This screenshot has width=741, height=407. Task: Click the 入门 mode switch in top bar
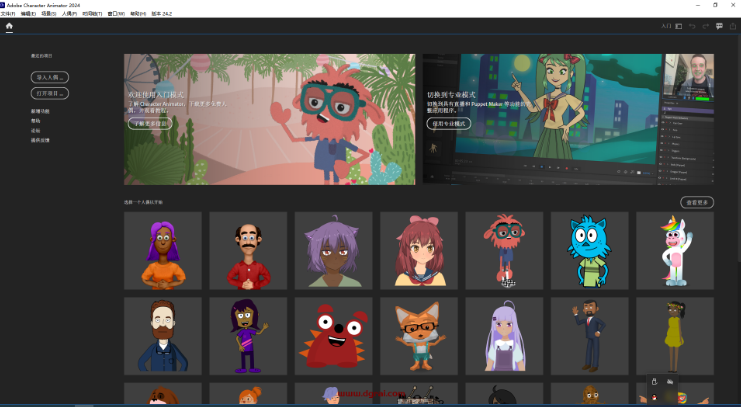pyautogui.click(x=666, y=26)
